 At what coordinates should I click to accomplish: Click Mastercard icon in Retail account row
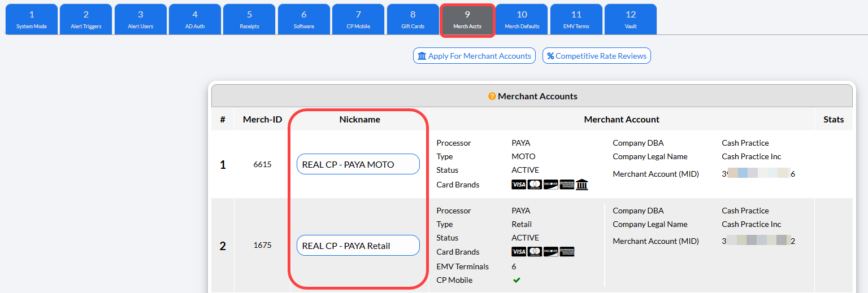click(535, 252)
